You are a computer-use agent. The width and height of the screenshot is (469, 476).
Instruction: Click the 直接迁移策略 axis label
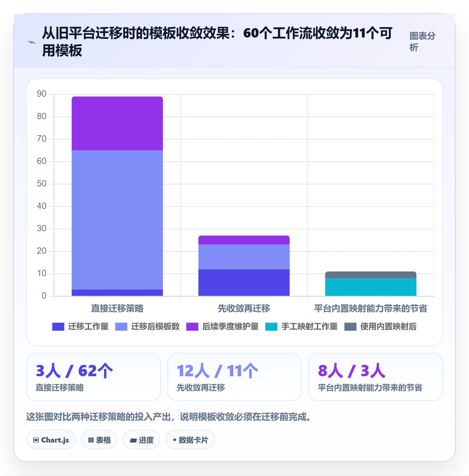click(x=117, y=308)
